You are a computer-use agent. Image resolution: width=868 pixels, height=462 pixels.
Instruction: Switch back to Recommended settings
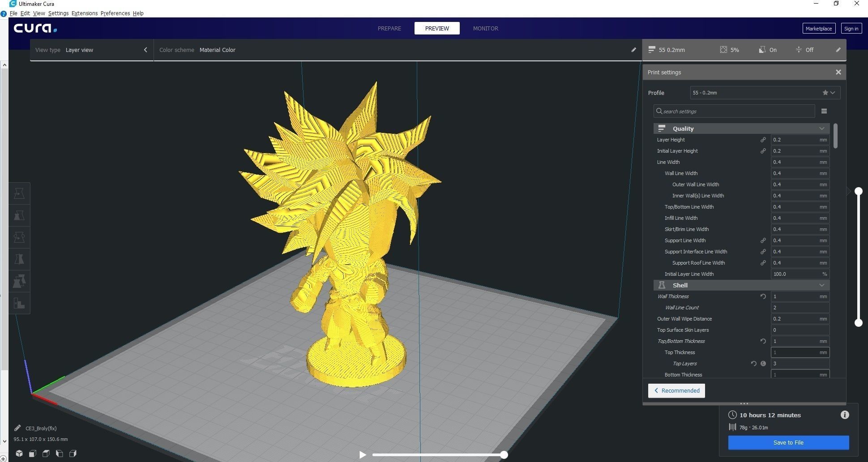tap(676, 390)
